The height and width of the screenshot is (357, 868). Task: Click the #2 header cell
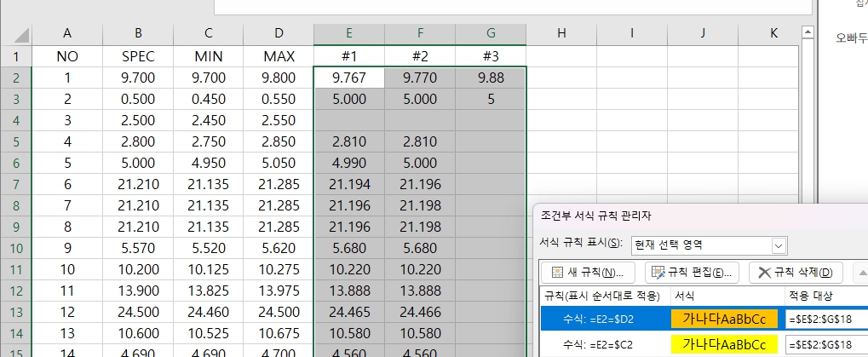click(420, 56)
